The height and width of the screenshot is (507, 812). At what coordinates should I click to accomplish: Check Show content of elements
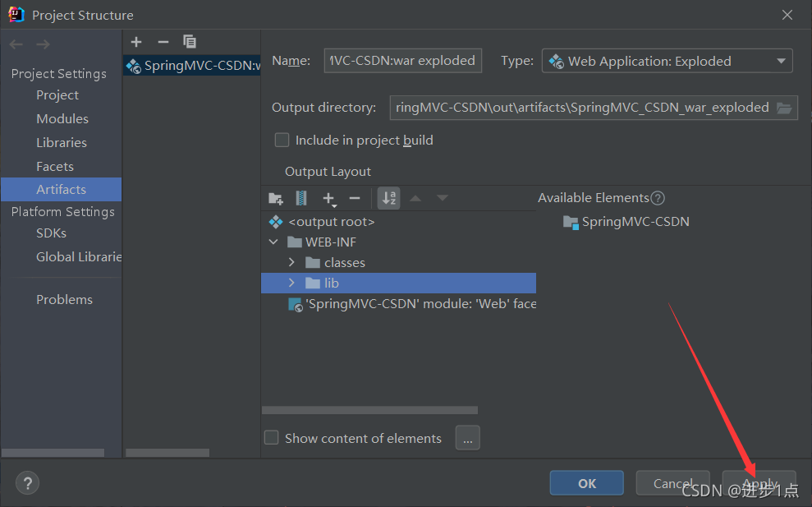tap(272, 438)
